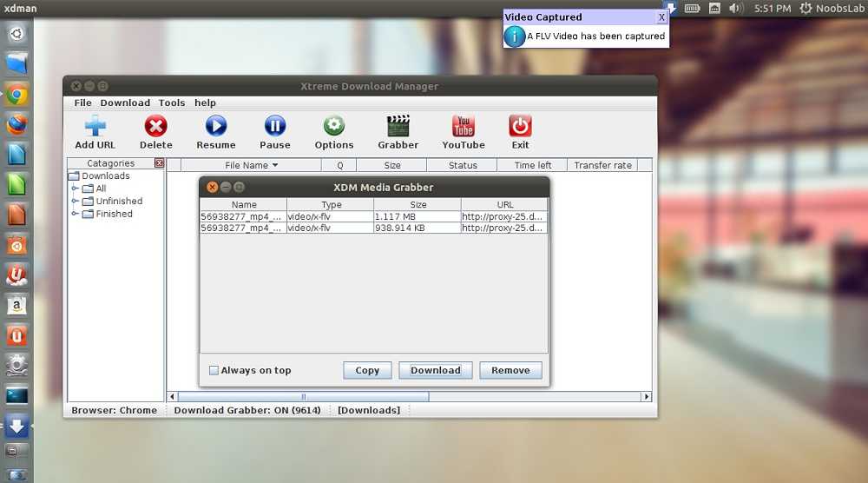Viewport: 868px width, 483px height.
Task: Open the Tools menu
Action: coord(172,103)
